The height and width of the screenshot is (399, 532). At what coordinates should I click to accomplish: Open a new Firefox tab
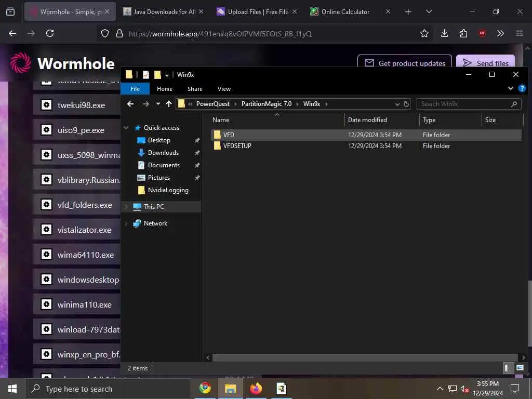pyautogui.click(x=408, y=12)
